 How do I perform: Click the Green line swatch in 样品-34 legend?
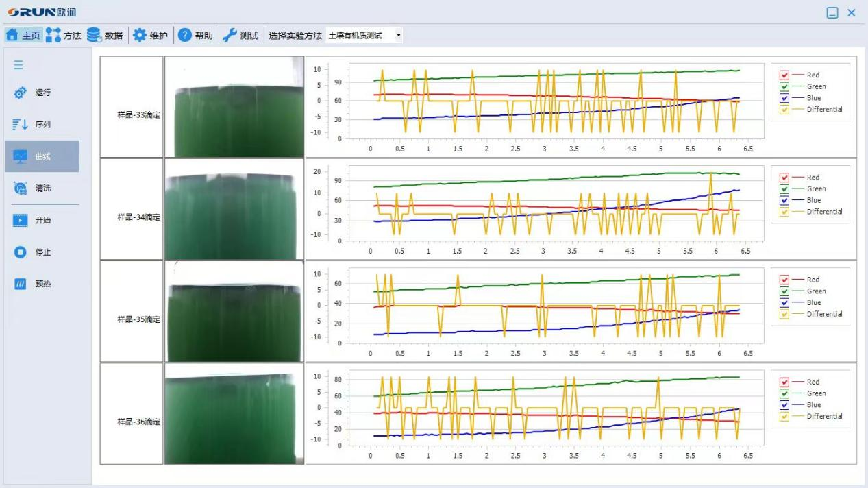(797, 189)
